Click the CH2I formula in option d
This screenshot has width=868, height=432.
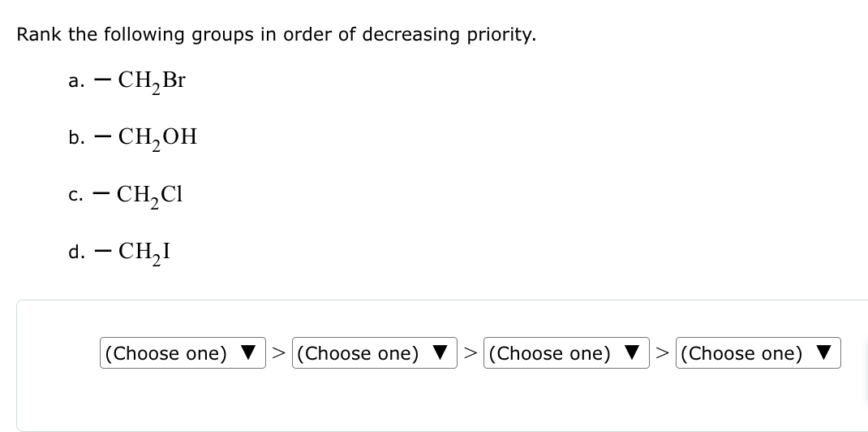[144, 252]
